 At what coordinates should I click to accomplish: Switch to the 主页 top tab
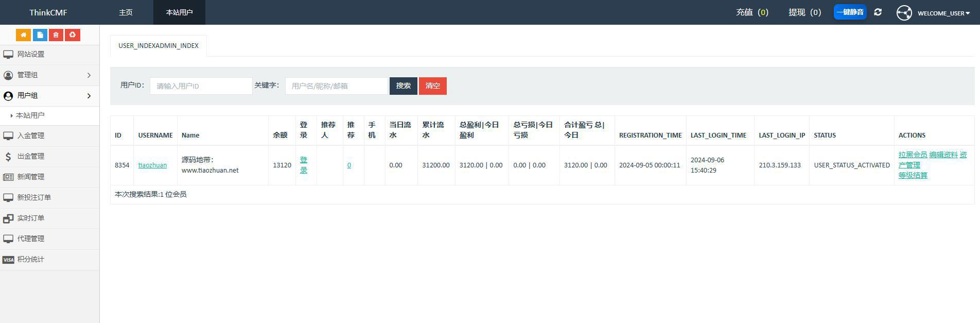coord(126,12)
